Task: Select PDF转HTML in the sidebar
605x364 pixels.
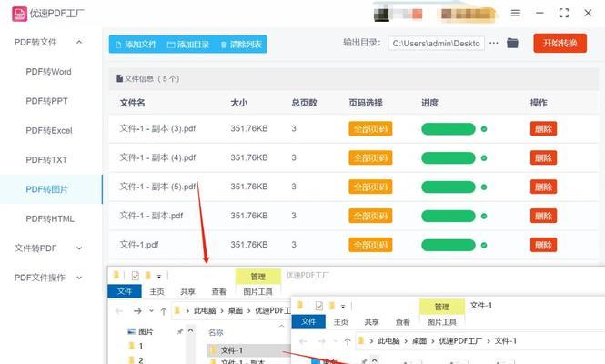Action: 50,219
